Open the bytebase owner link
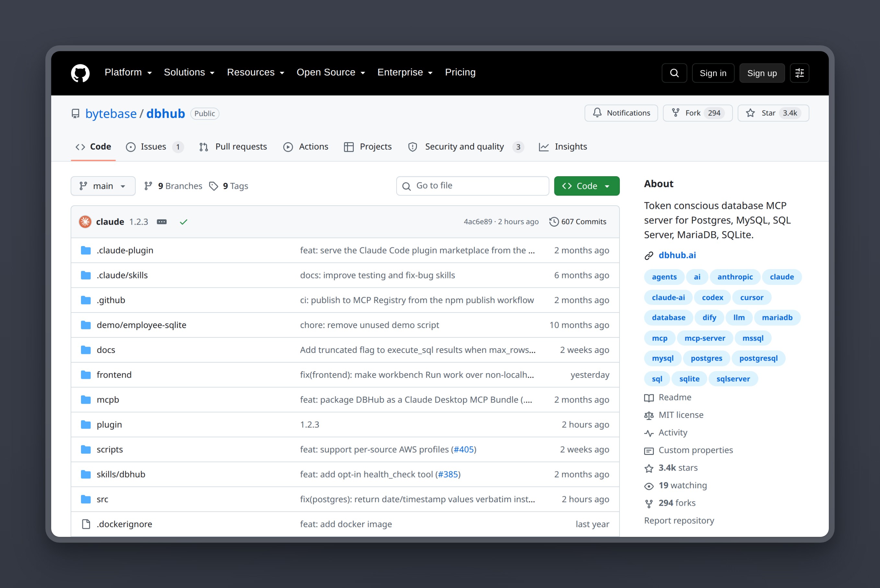The image size is (880, 588). tap(111, 113)
